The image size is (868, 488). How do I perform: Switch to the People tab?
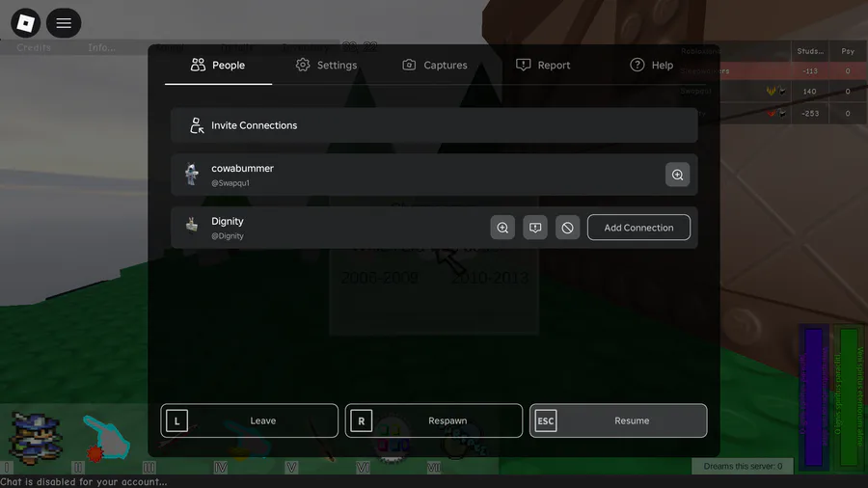click(218, 66)
